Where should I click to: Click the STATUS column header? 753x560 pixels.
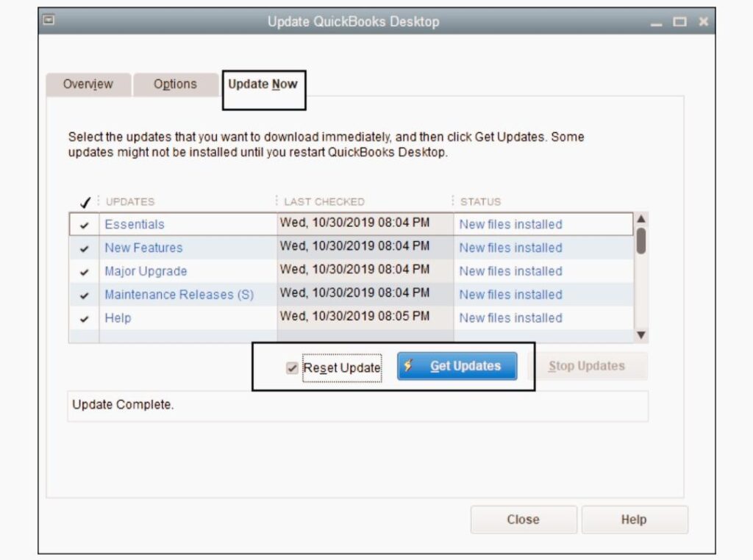pyautogui.click(x=480, y=201)
